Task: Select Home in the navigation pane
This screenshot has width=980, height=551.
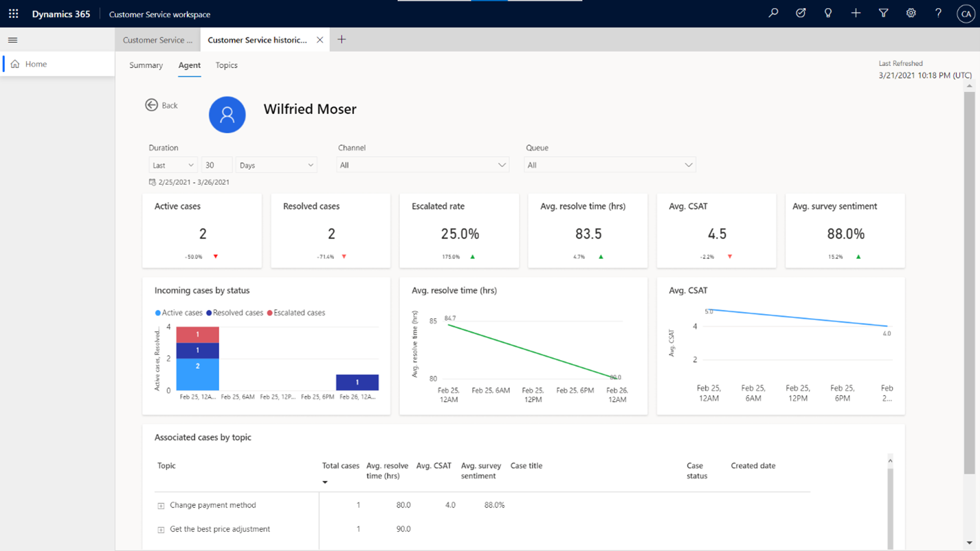Action: tap(58, 64)
